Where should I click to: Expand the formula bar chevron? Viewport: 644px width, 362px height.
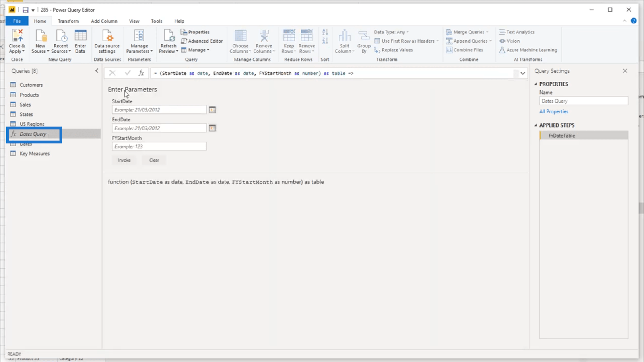[x=523, y=73]
